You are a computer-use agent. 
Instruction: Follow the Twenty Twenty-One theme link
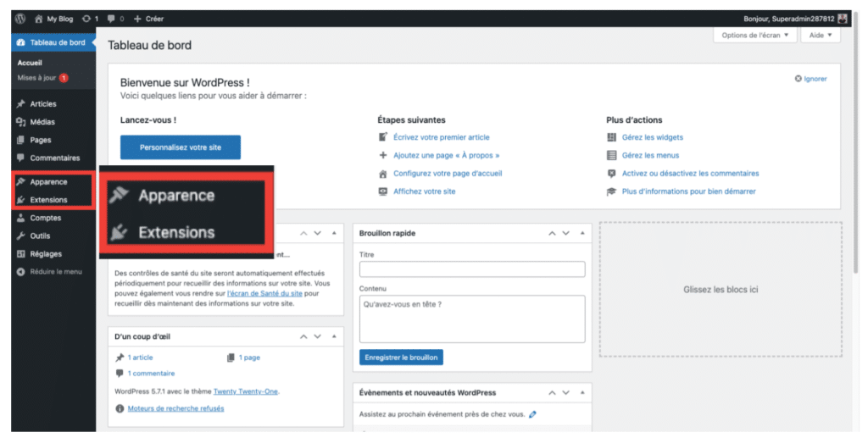(246, 391)
